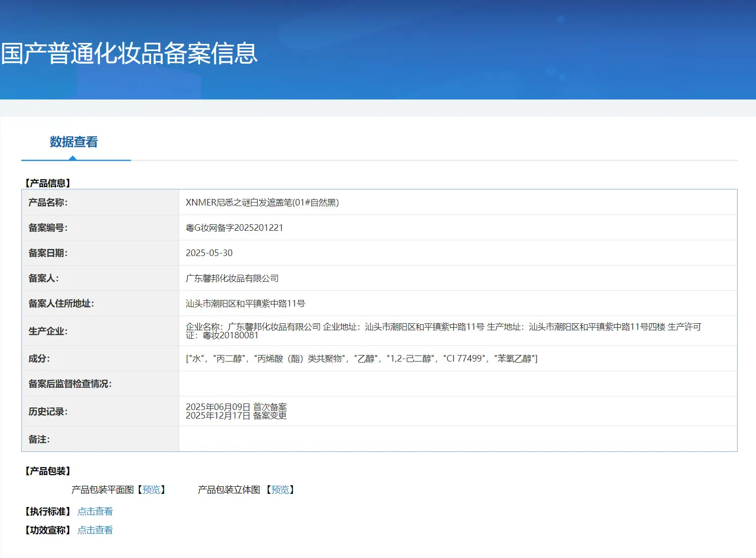The width and height of the screenshot is (756, 558).
Task: Click the 备案后监督检查情况 row label
Action: click(x=70, y=384)
